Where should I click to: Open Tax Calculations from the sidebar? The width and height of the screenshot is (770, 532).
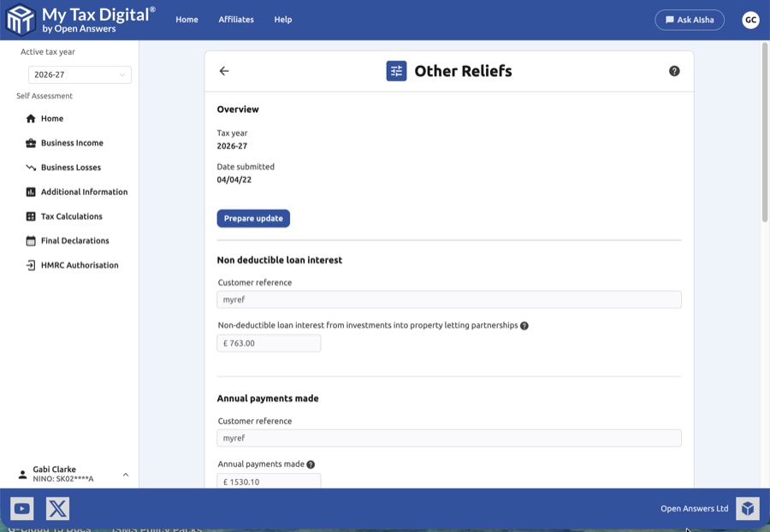point(72,216)
